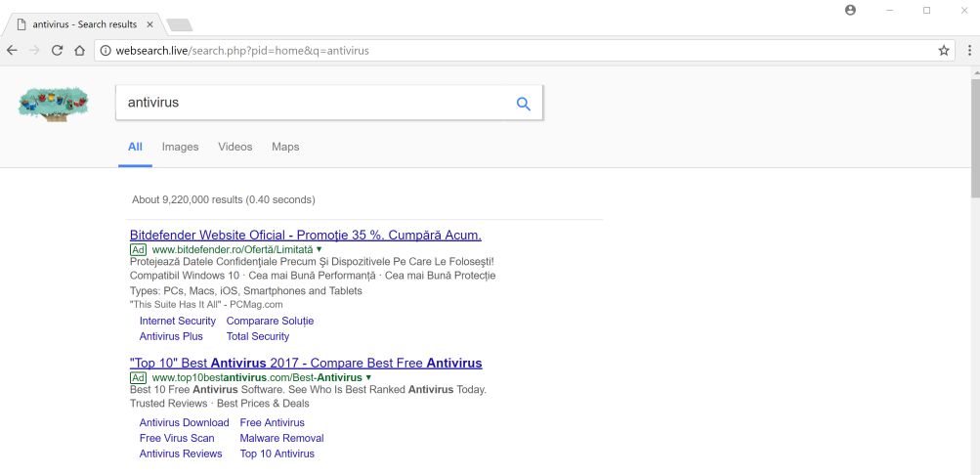The height and width of the screenshot is (475, 980).
Task: Open the Total Security sitelink
Action: coord(258,336)
